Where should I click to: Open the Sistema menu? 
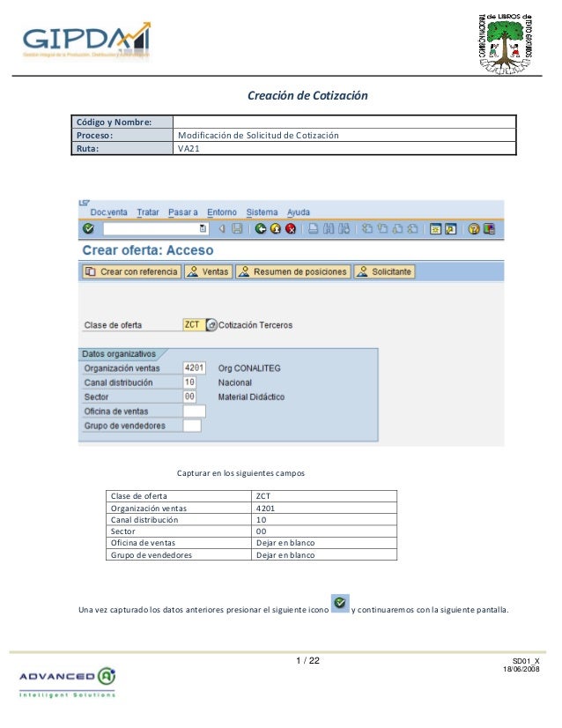(x=262, y=212)
